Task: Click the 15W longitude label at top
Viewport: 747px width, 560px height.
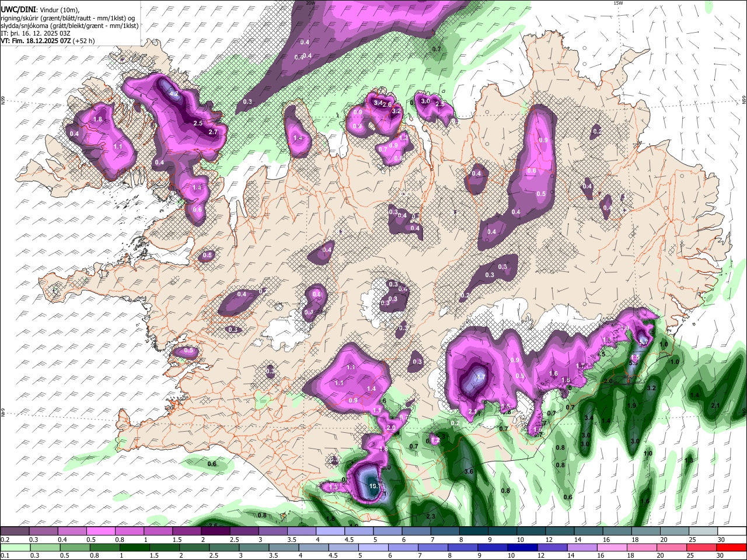Action: (618, 3)
